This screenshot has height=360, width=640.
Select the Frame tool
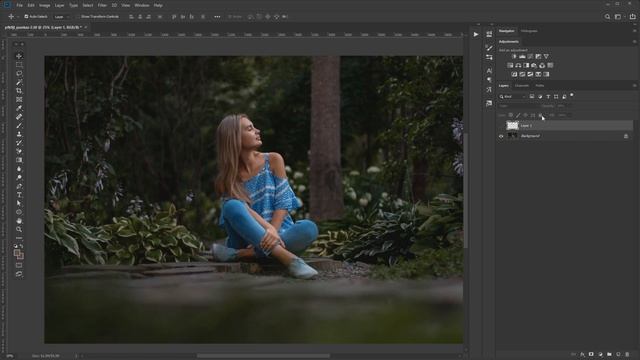coord(19,100)
